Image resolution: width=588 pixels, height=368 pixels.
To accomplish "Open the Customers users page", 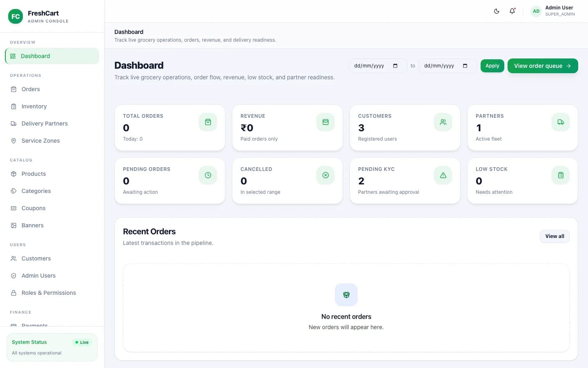I will click(52, 258).
